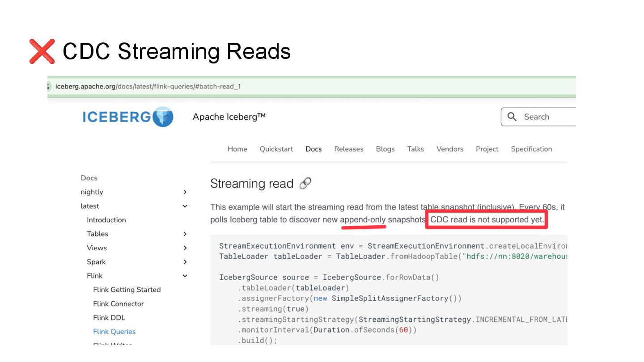Open the Specification nav item
Viewport: 644px width, 362px height.
(531, 149)
